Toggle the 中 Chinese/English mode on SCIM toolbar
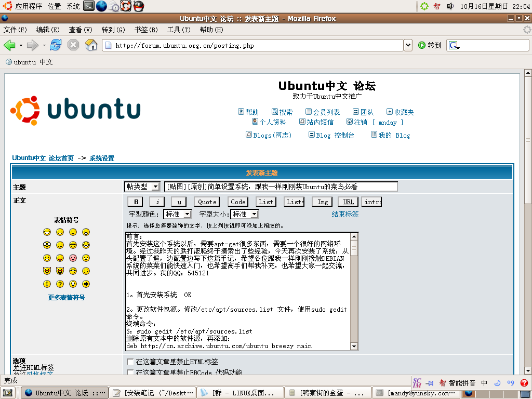The height and width of the screenshot is (399, 532). [x=484, y=383]
